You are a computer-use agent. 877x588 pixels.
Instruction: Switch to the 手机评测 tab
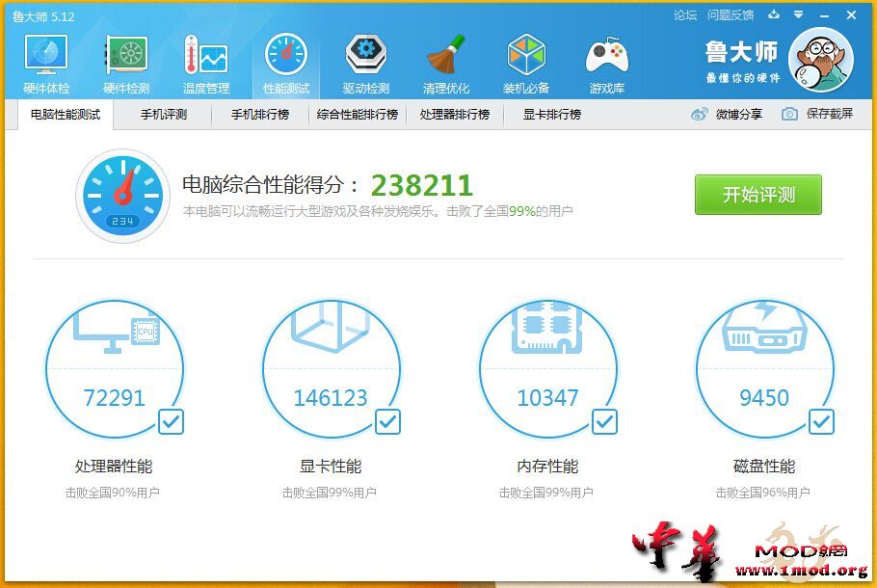163,114
